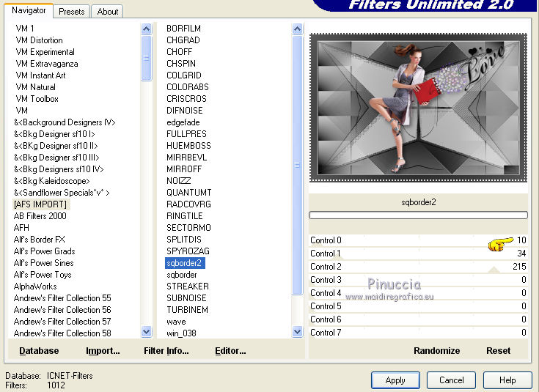This screenshot has width=539, height=392.
Task: Adjust the Control 0 slider
Action: click(x=418, y=240)
